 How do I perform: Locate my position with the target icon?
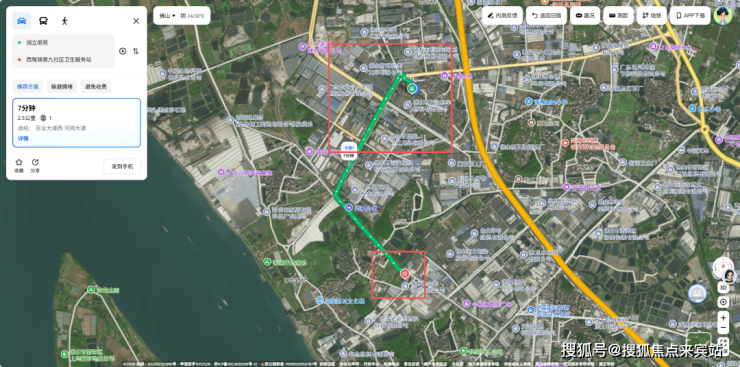(x=723, y=302)
